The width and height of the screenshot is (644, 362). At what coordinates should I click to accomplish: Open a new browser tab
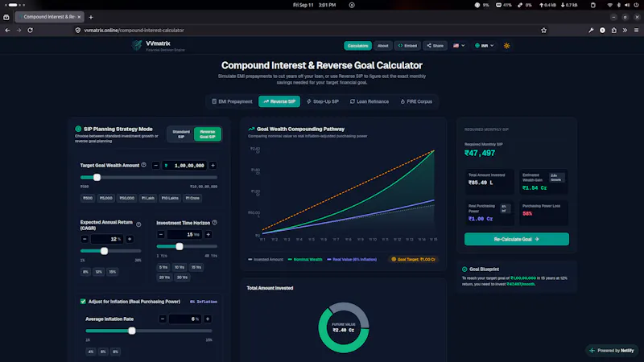[91, 17]
